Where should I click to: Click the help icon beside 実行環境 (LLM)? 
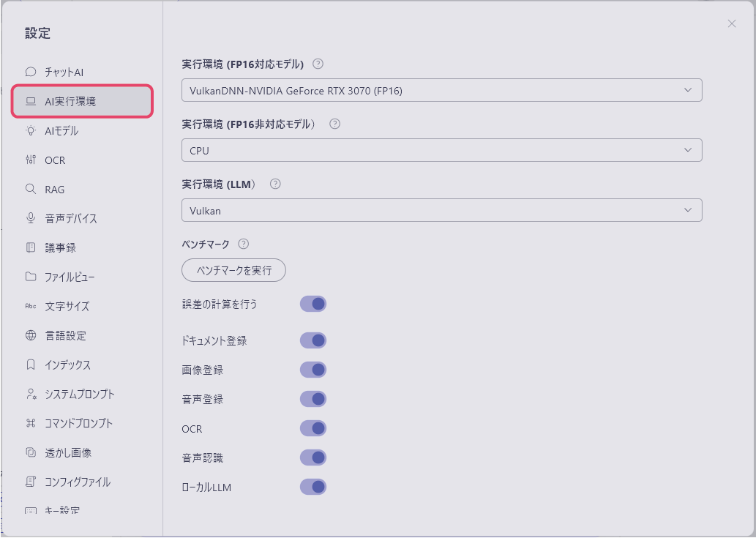pyautogui.click(x=274, y=184)
